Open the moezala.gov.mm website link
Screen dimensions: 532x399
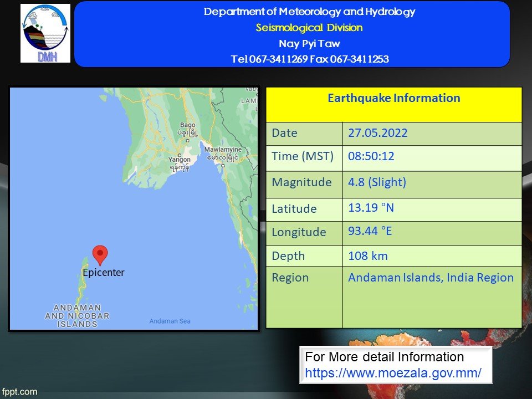point(393,373)
